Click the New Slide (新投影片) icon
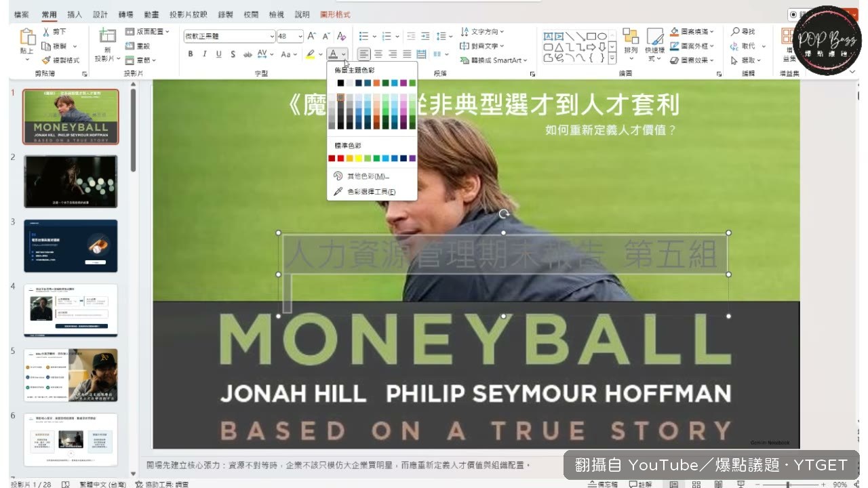The height and width of the screenshot is (488, 868). [107, 37]
